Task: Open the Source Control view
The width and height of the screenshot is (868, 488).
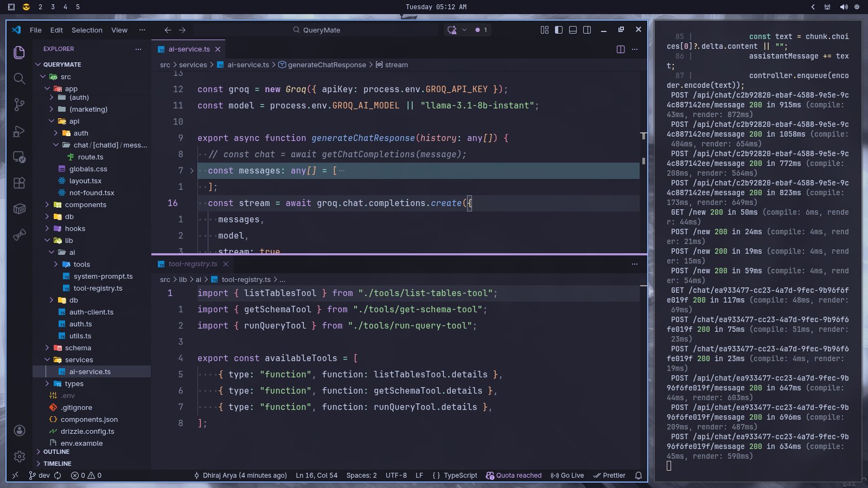Action: [19, 105]
